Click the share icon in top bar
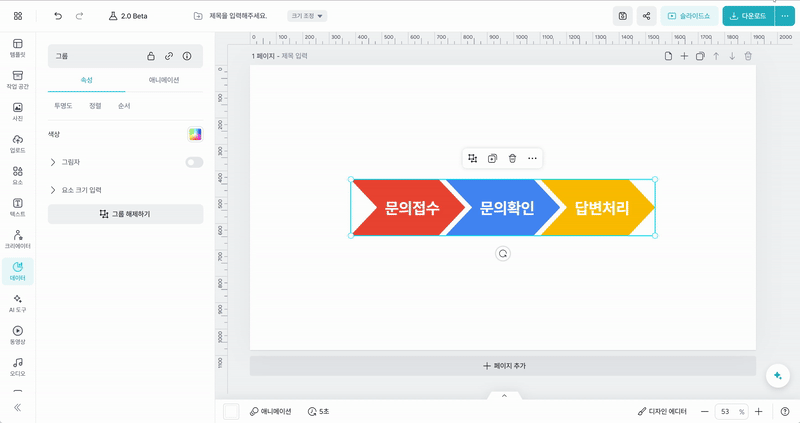The height and width of the screenshot is (423, 800). [647, 16]
